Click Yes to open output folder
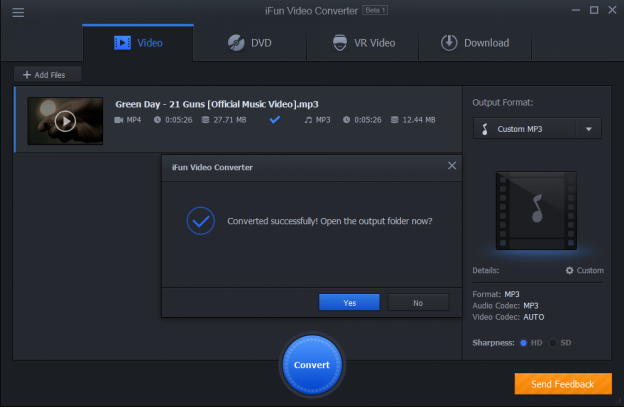Image resolution: width=624 pixels, height=408 pixels. click(x=349, y=303)
